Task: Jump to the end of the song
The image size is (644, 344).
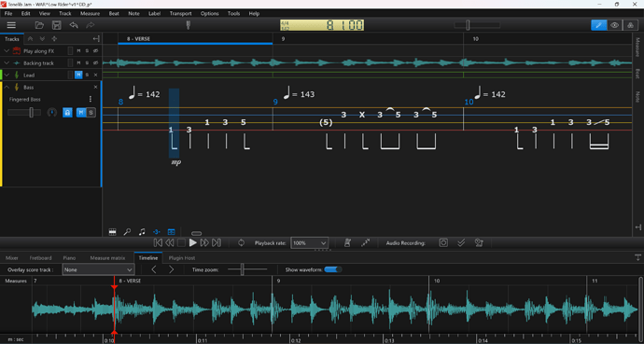Action: click(217, 242)
